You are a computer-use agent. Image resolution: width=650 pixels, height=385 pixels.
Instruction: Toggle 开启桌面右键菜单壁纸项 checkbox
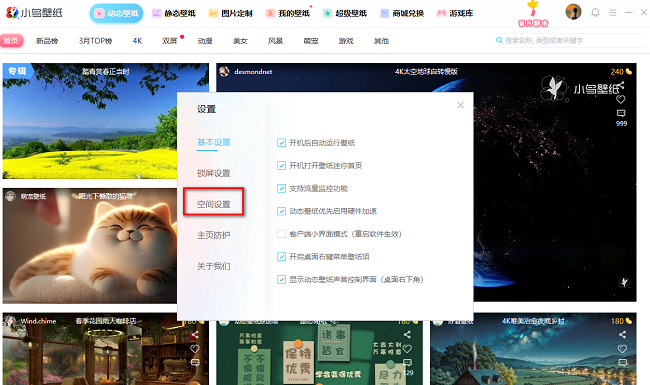pos(281,257)
